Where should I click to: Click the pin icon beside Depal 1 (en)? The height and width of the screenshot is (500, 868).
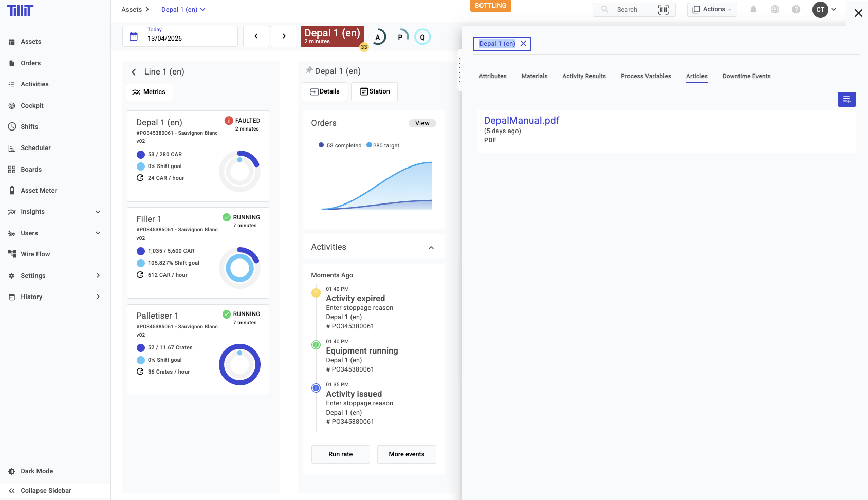click(309, 70)
